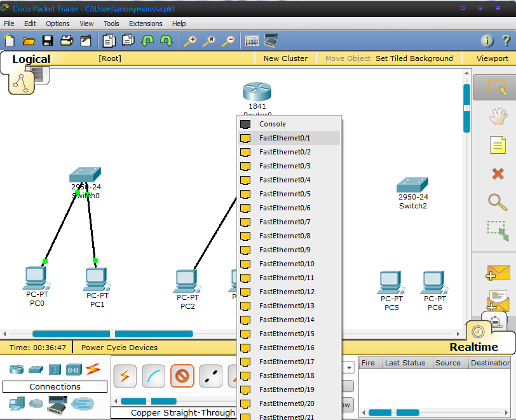The width and height of the screenshot is (516, 420).
Task: Select Switches category in device box
Action: (36, 369)
